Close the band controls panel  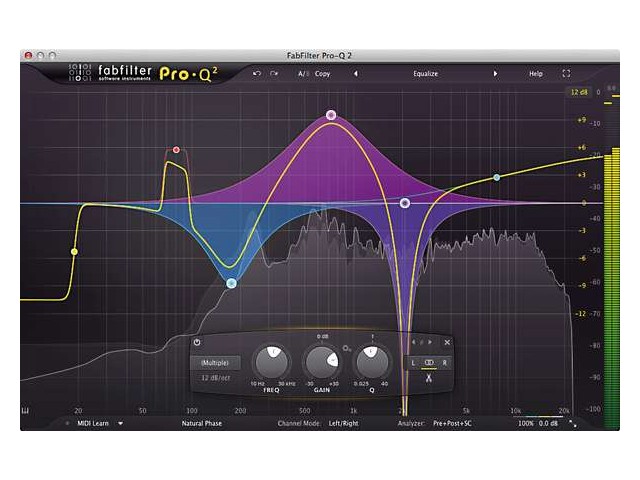pyautogui.click(x=447, y=342)
